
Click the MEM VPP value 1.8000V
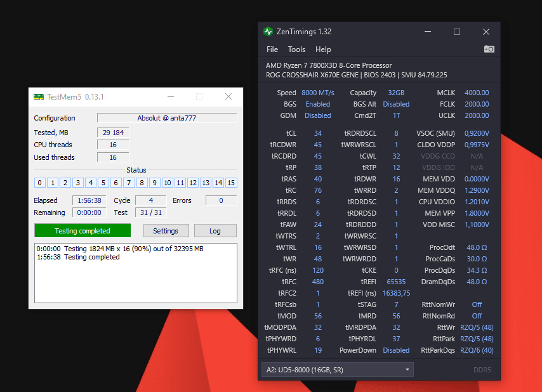point(477,213)
